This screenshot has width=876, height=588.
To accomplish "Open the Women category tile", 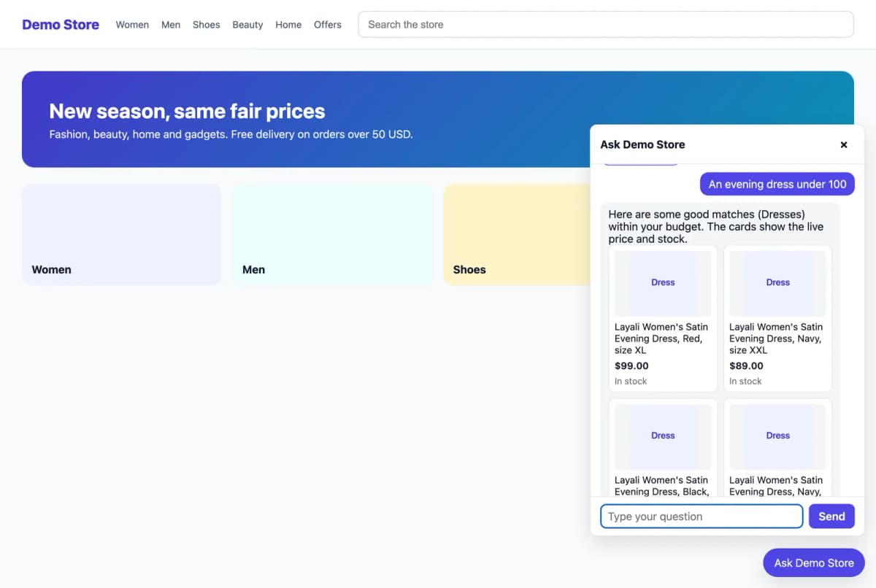I will [121, 234].
